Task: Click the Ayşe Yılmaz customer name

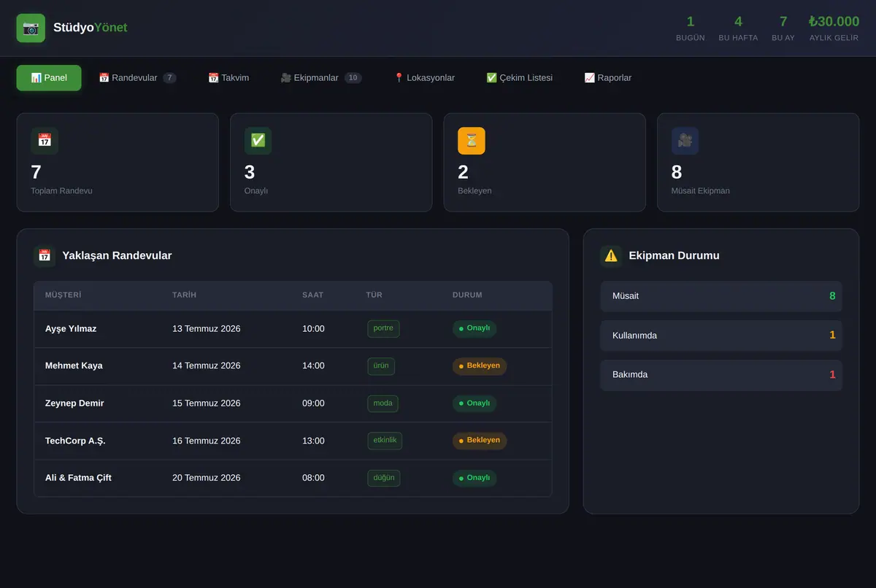Action: pos(71,329)
